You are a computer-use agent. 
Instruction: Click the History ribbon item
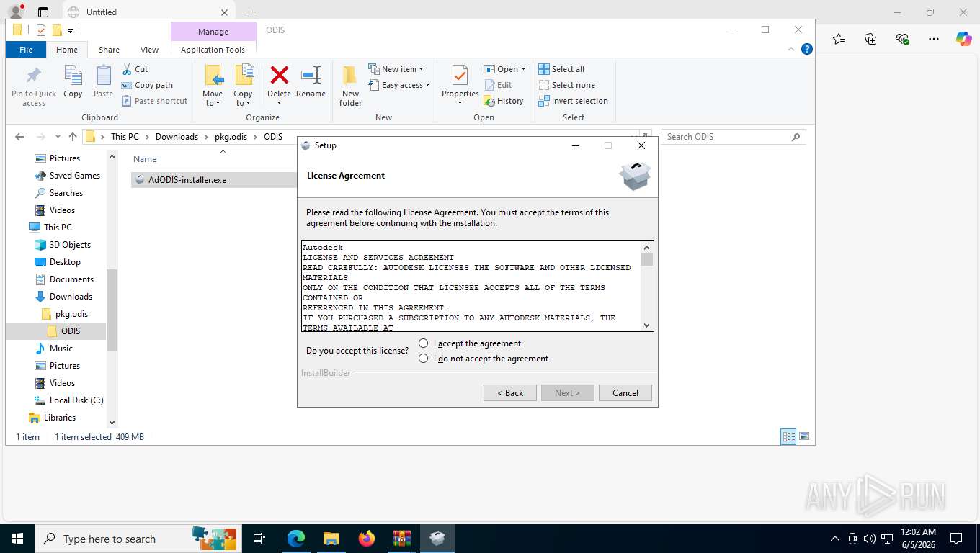click(503, 101)
